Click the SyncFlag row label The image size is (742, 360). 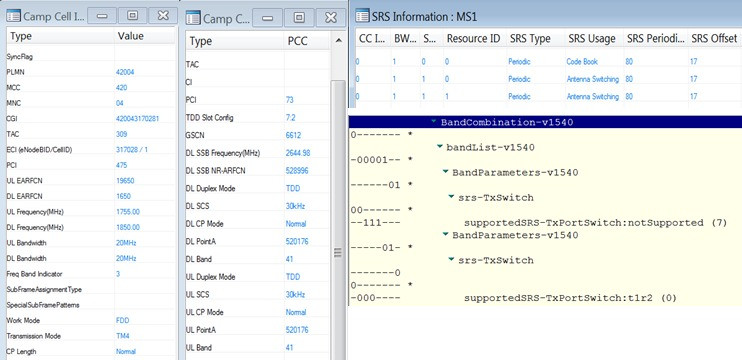pyautogui.click(x=19, y=56)
